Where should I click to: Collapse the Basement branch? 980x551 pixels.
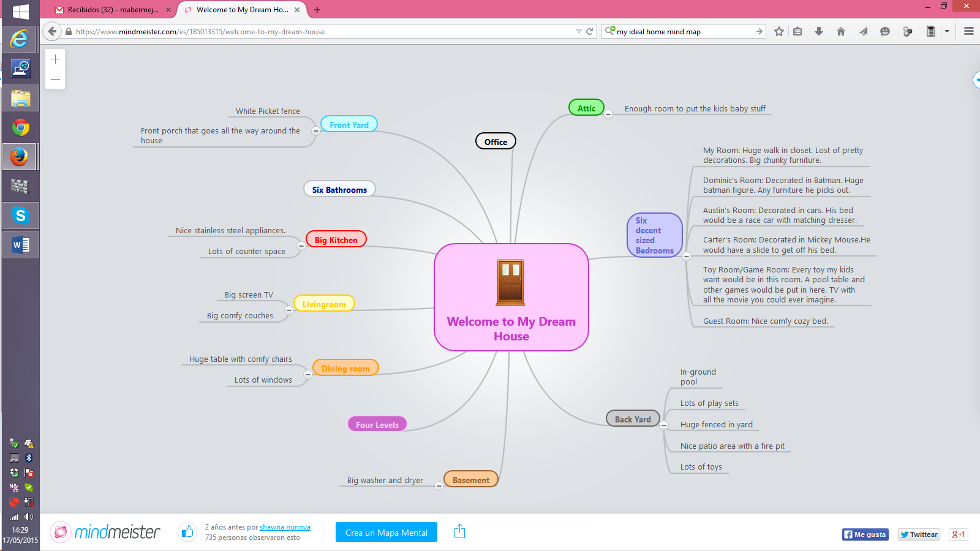(x=439, y=485)
